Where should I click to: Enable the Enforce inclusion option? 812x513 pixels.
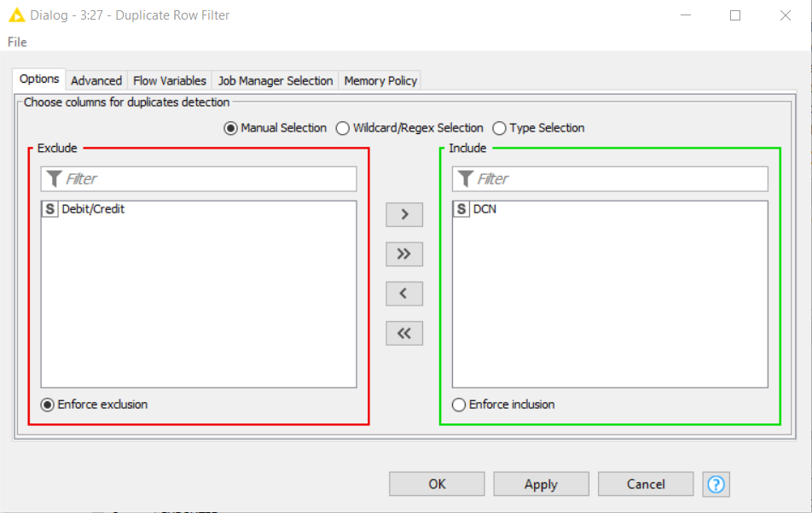coord(459,405)
